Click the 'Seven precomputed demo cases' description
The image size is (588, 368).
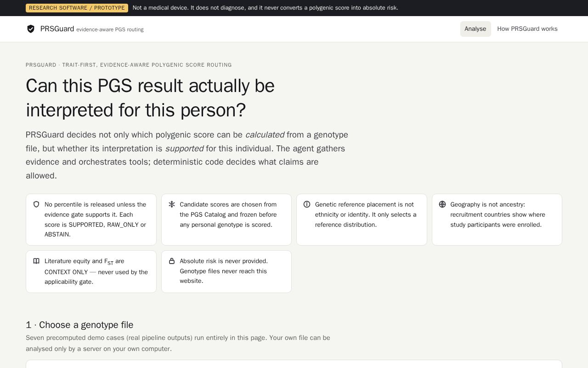(178, 343)
